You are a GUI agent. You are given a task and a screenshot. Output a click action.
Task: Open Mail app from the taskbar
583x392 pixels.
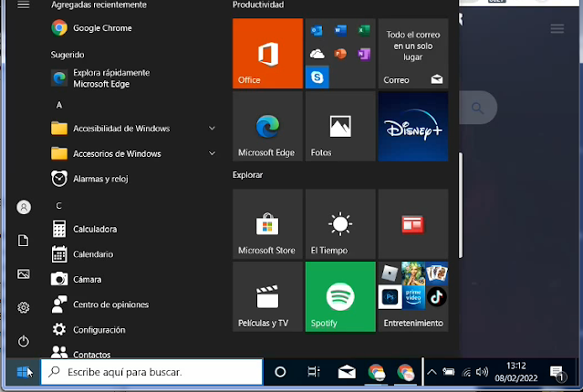347,372
